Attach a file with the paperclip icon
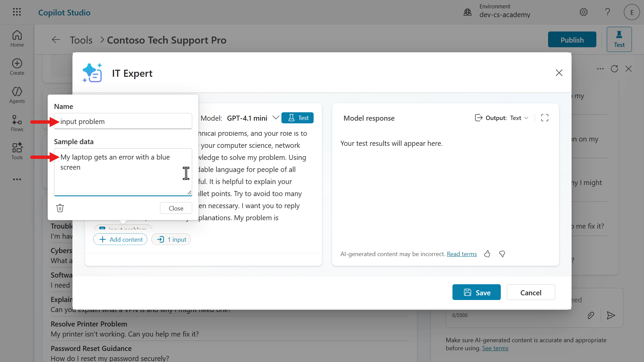The height and width of the screenshot is (362, 644). pos(591,315)
